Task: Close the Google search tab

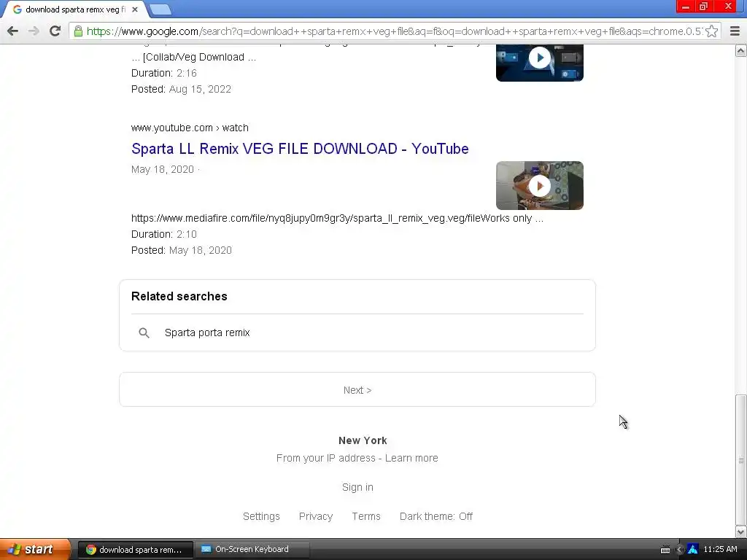Action: click(135, 9)
